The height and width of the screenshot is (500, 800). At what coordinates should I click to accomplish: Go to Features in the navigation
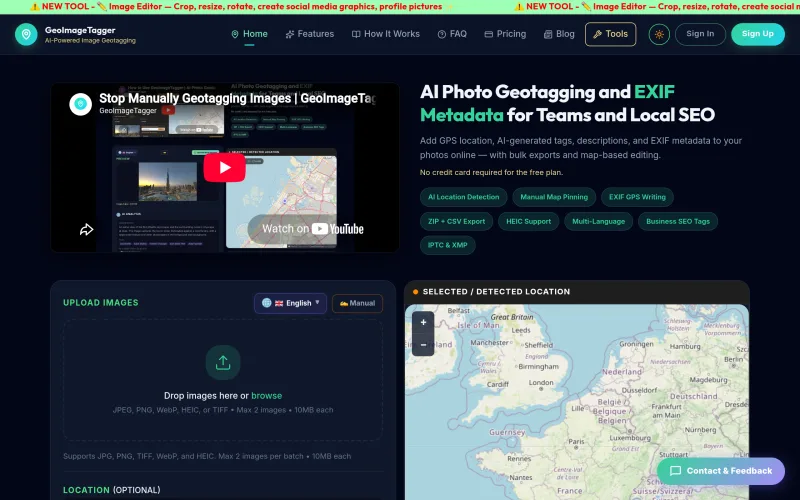[x=310, y=34]
